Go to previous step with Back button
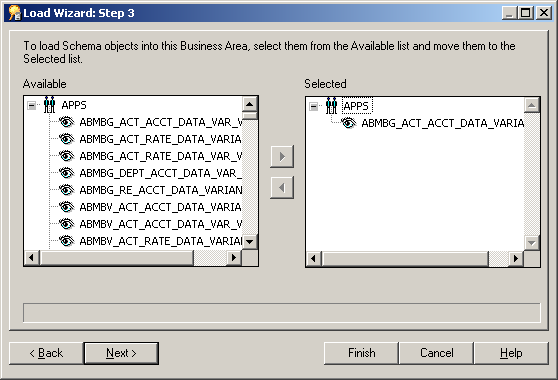Image resolution: width=558 pixels, height=380 pixels. click(x=46, y=353)
